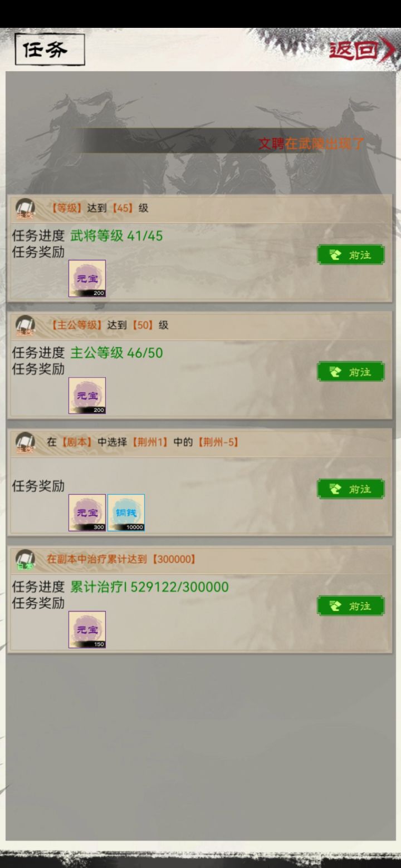
Task: Select the 元宝 150 reward icon
Action: pos(87,630)
